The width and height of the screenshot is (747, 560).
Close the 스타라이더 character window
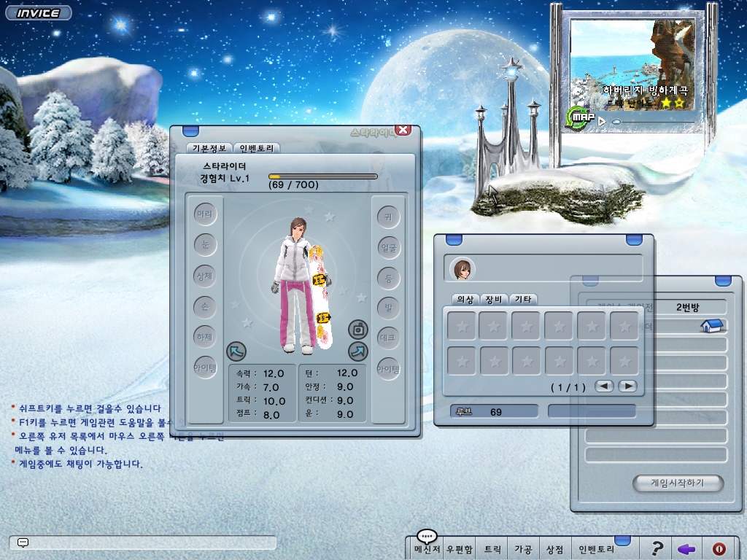pos(403,130)
